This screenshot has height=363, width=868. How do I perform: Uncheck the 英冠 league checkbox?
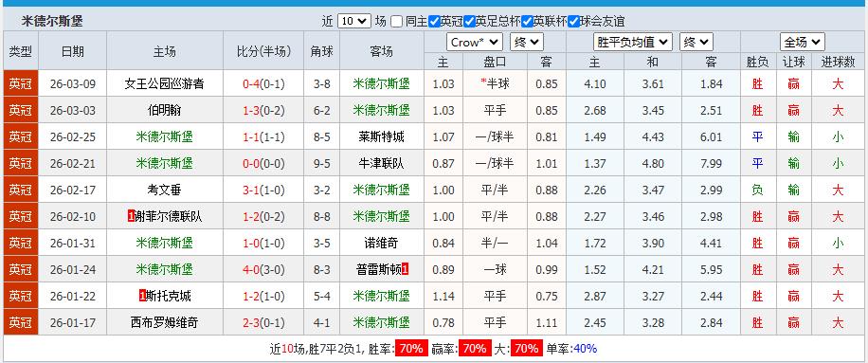click(x=435, y=22)
